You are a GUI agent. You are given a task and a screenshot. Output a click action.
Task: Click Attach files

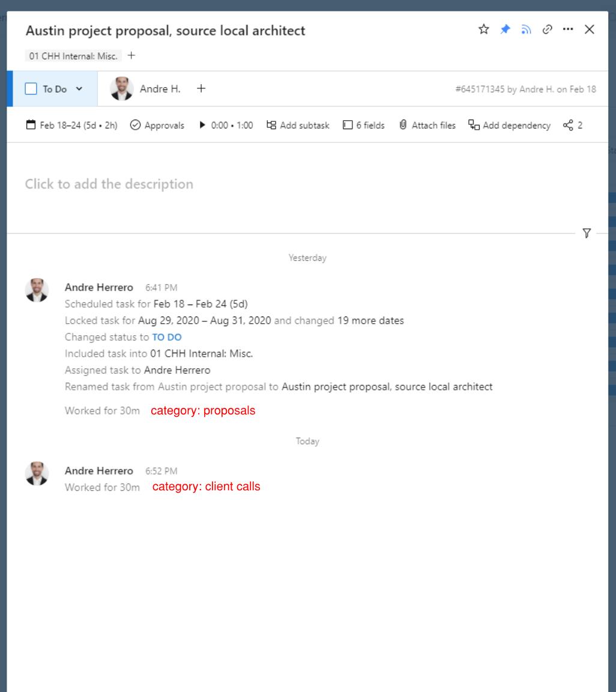coord(427,126)
